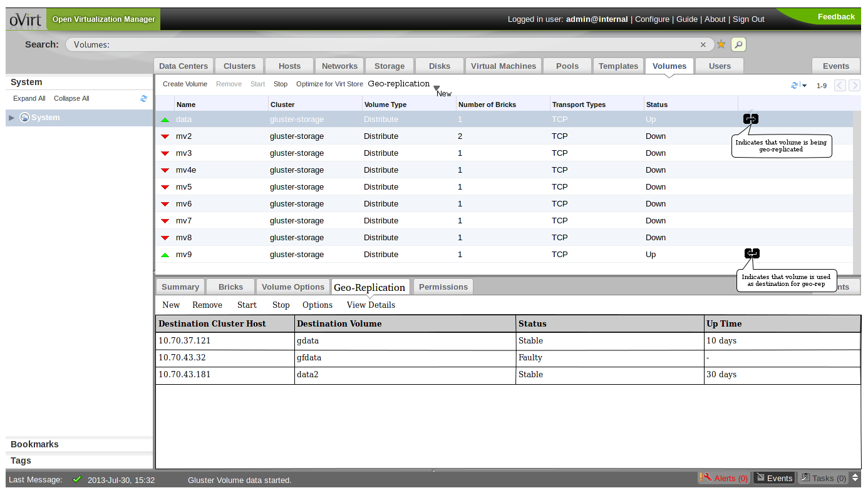Open the Tasks footer panel

click(x=824, y=478)
